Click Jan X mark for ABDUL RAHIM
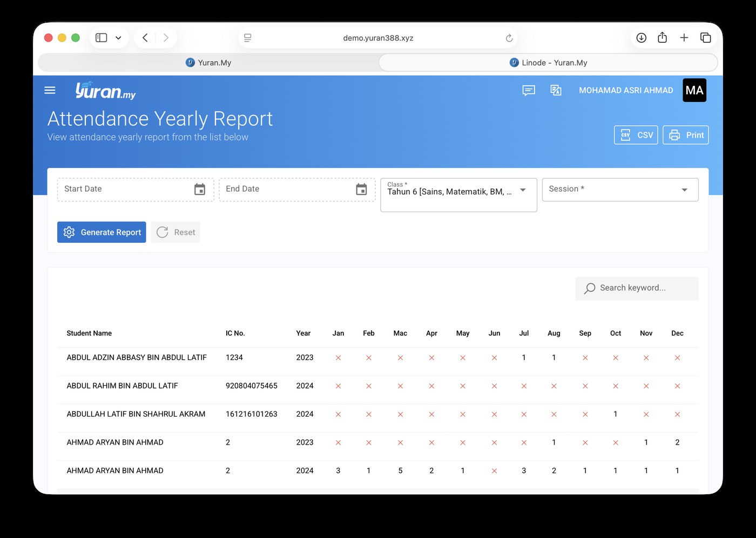Viewport: 756px width, 538px height. point(338,386)
